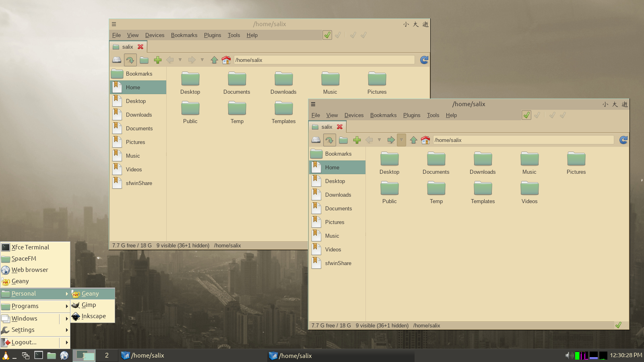Screen dimensions: 644x362
Task: Open Plugins menu in front window
Action: pos(412,115)
